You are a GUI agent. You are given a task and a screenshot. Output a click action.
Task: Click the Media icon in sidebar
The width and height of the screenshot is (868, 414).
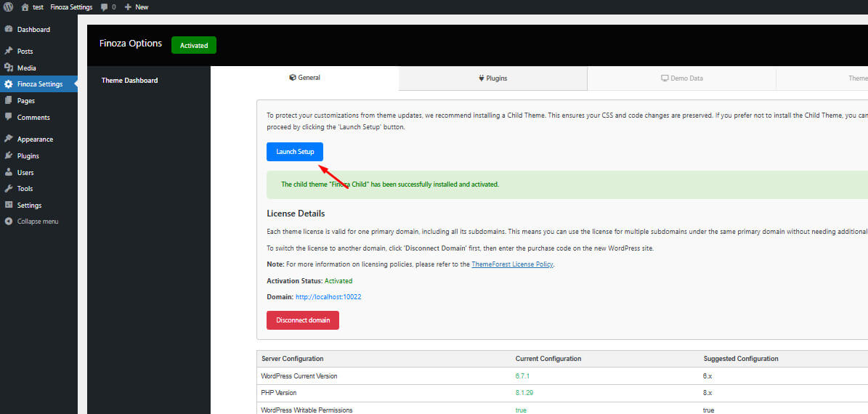(x=8, y=68)
